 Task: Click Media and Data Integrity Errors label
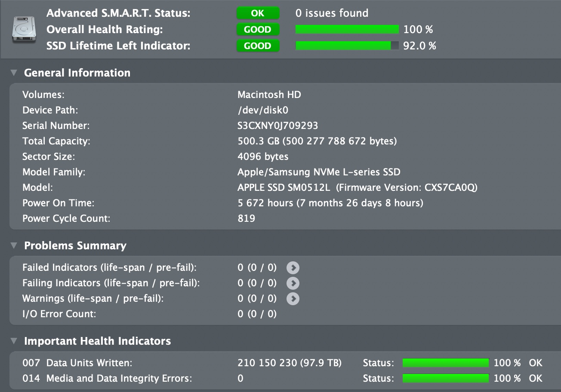pos(119,379)
